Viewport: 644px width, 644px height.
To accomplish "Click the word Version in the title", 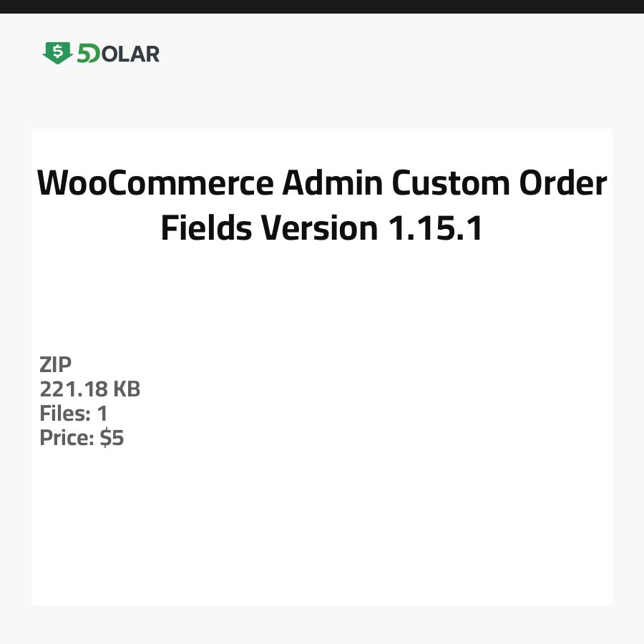I will pos(319,228).
